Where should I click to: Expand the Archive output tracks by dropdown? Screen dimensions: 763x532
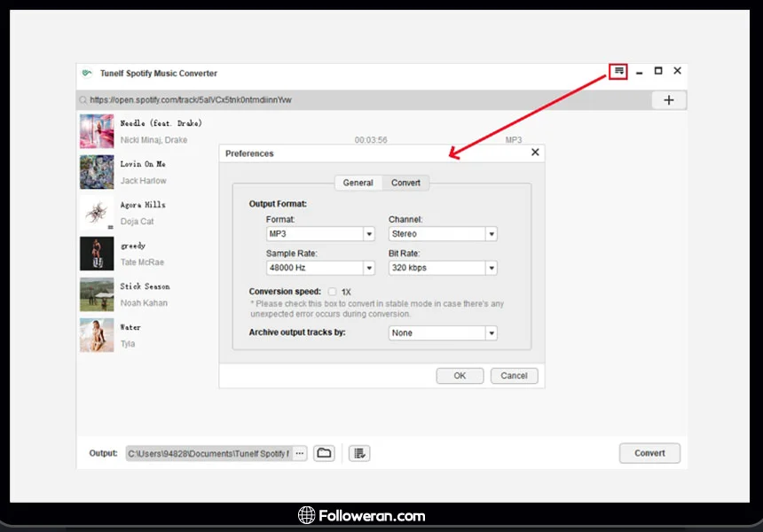click(x=491, y=333)
